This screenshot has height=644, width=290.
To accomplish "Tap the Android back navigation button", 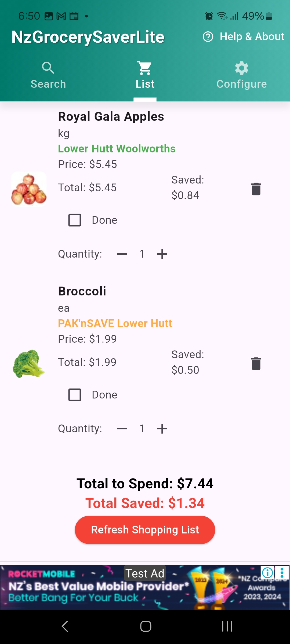I will [x=65, y=626].
